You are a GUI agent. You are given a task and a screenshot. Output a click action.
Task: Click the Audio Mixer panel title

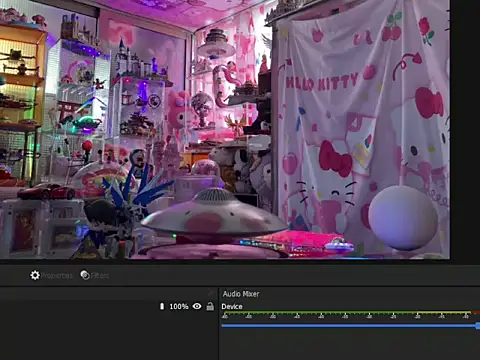click(241, 294)
